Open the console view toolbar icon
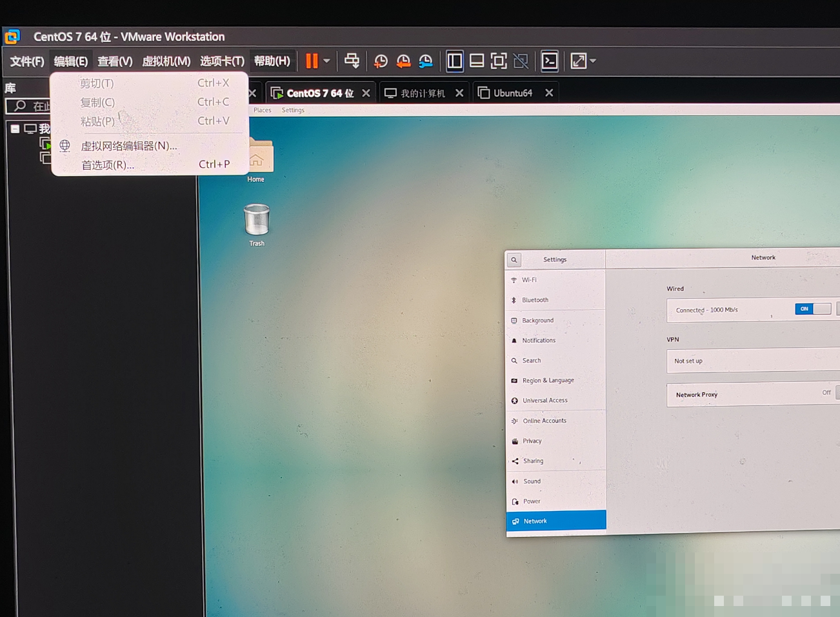The image size is (840, 617). pos(550,61)
